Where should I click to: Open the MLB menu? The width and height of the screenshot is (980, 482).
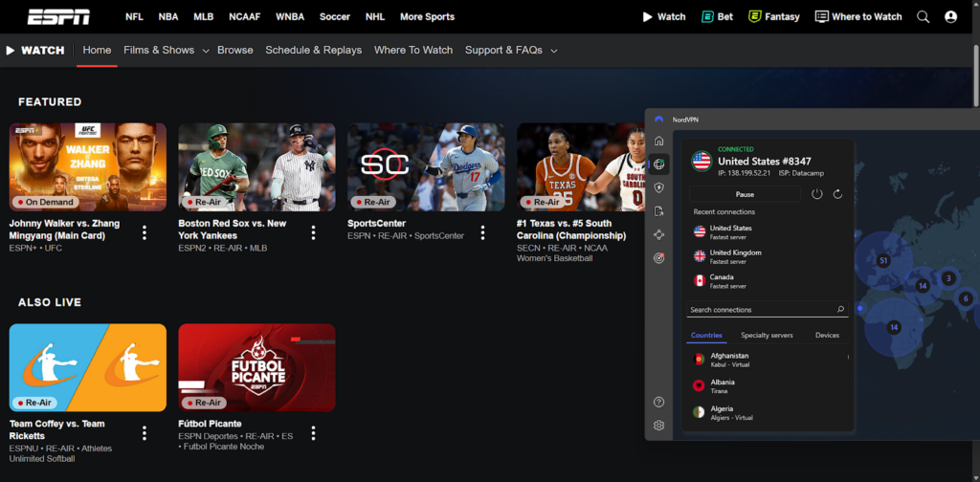pos(203,17)
